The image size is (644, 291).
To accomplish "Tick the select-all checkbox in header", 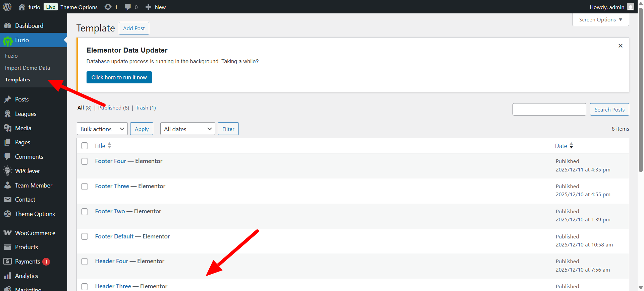I will 85,146.
